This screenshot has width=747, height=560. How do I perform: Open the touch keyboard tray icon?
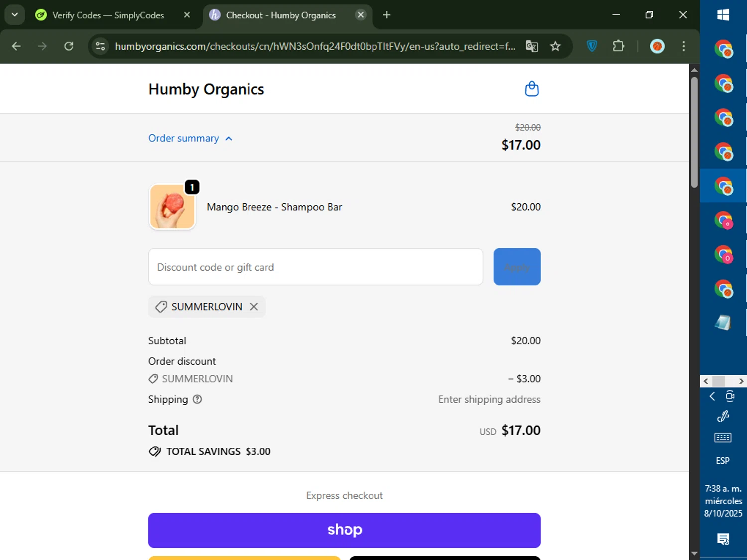(x=723, y=438)
